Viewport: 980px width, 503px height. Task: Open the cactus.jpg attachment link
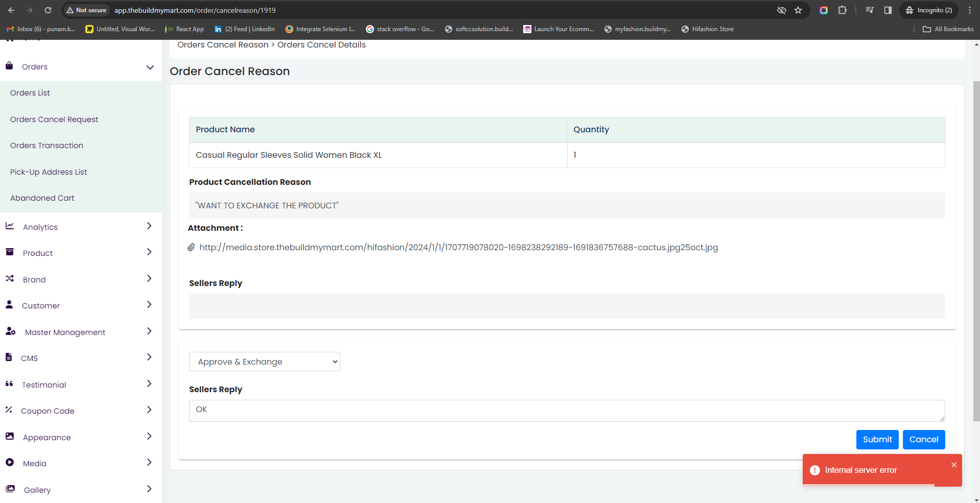[x=458, y=247]
